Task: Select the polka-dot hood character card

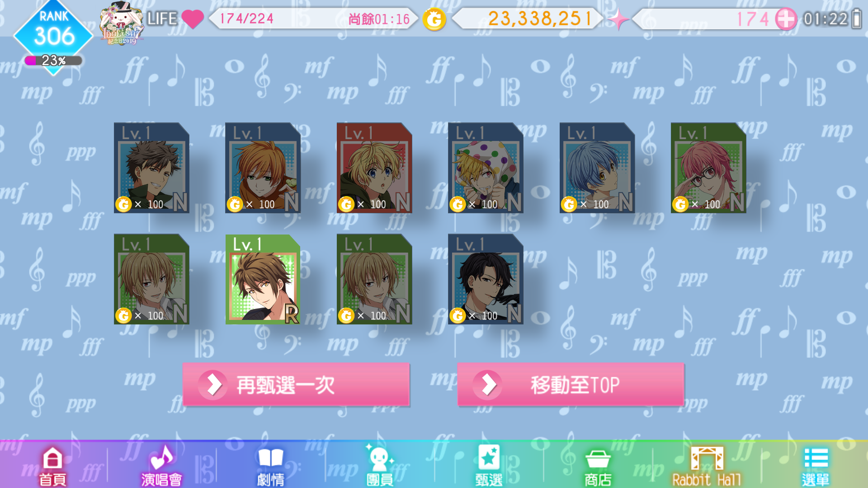Action: click(x=486, y=168)
